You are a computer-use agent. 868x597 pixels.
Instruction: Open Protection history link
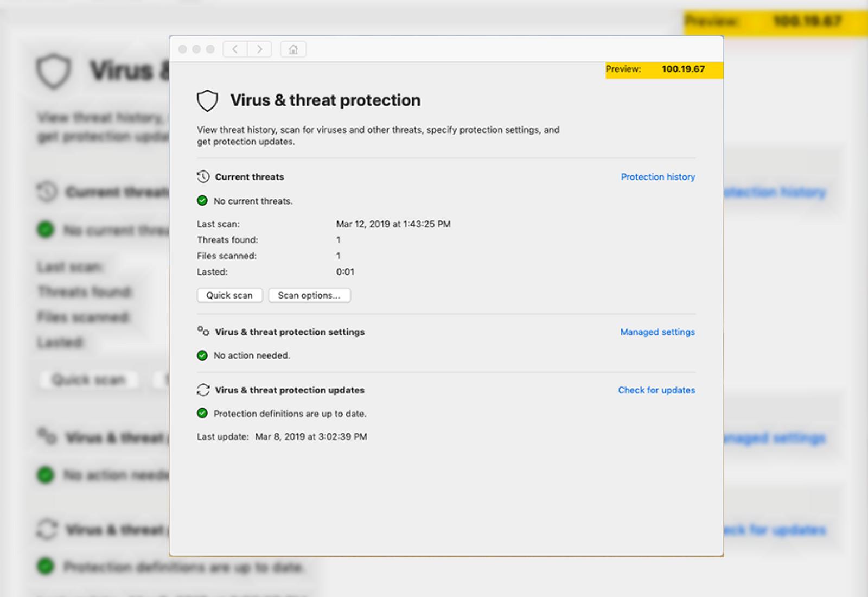tap(658, 177)
